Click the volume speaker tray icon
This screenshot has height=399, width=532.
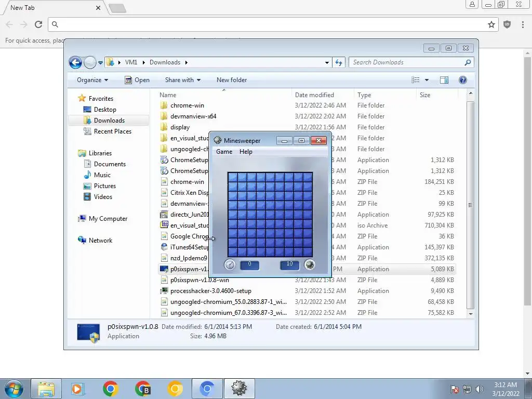pyautogui.click(x=480, y=389)
